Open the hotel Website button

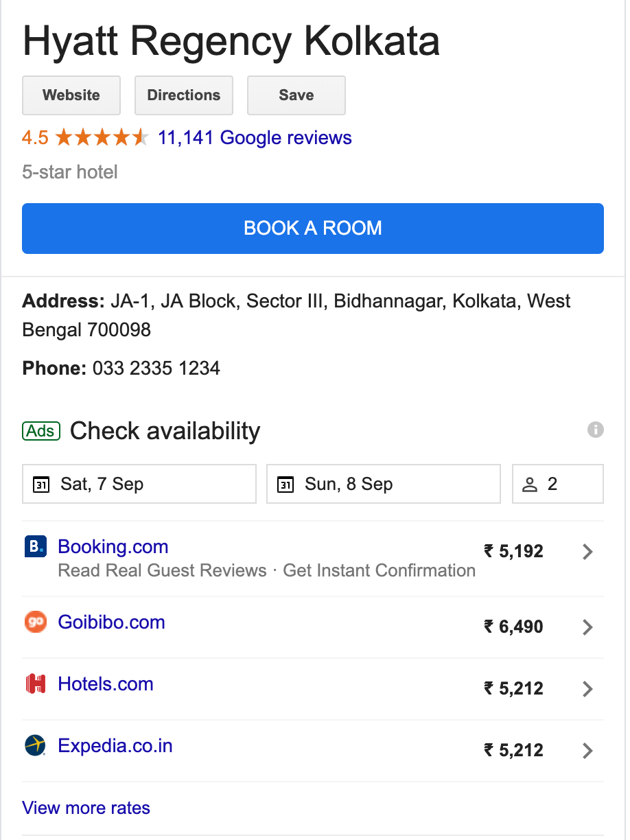[71, 95]
